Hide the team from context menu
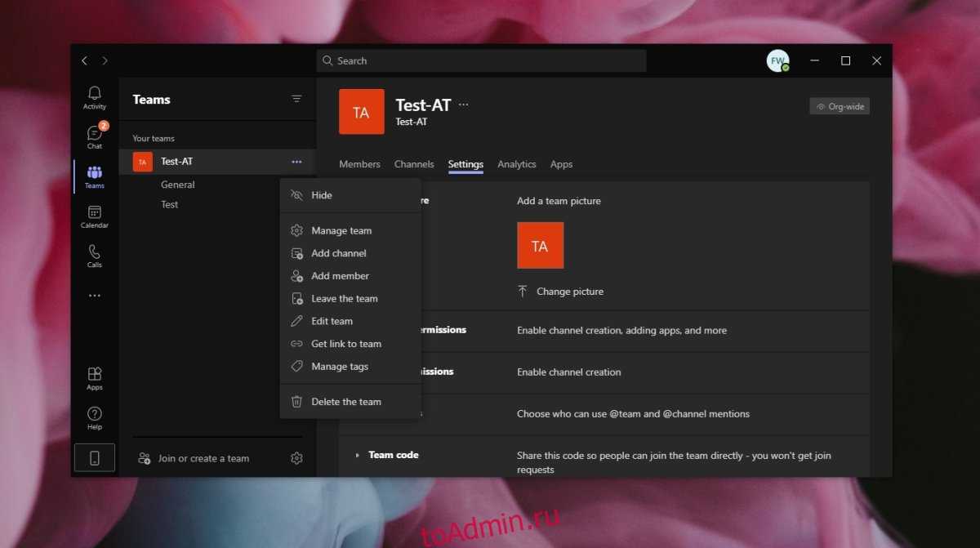 [322, 195]
